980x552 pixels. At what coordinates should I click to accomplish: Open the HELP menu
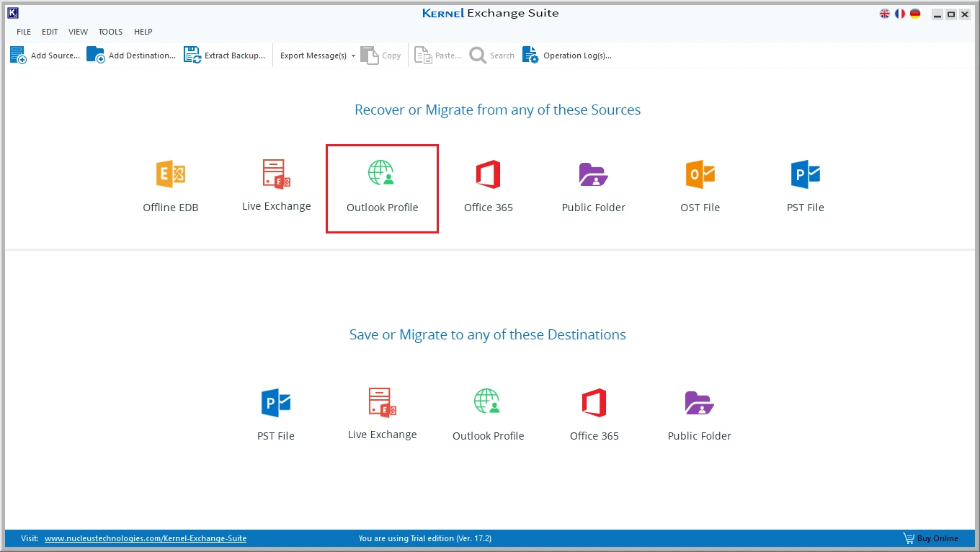[x=143, y=32]
